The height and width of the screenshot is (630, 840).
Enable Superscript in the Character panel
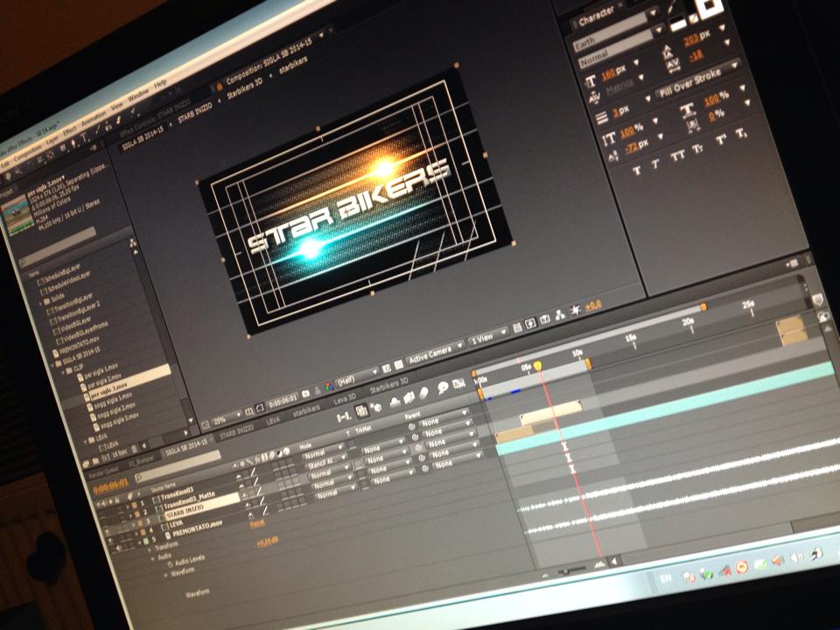click(x=722, y=140)
